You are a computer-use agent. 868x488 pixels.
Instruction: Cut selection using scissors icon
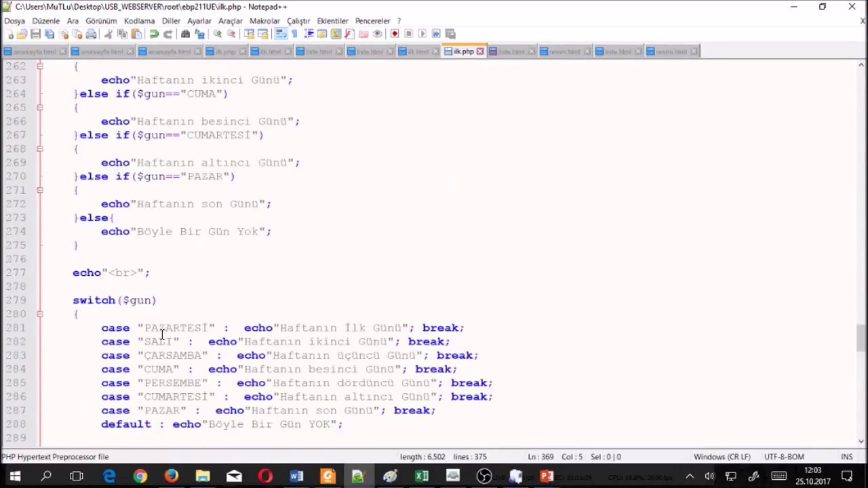[108, 34]
